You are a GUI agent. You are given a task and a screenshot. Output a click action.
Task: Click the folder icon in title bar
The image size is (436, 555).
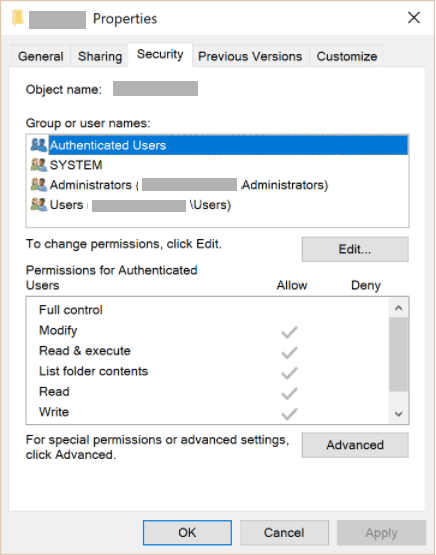coord(17,18)
